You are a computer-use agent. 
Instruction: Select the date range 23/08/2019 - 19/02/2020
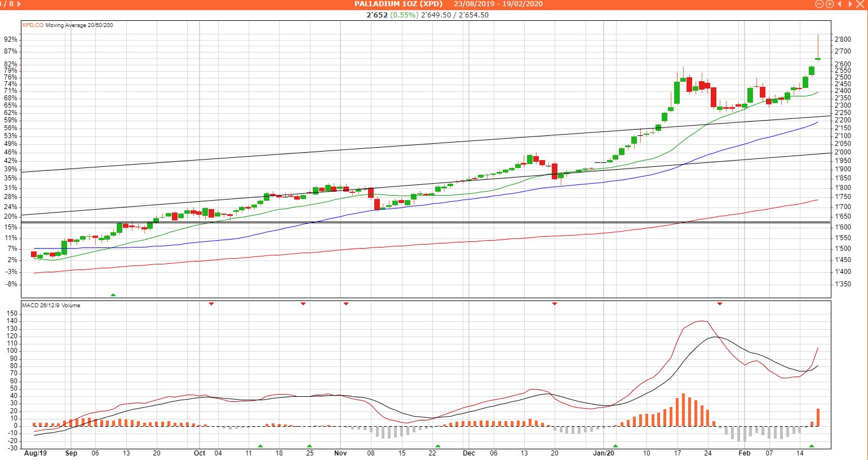click(x=498, y=4)
